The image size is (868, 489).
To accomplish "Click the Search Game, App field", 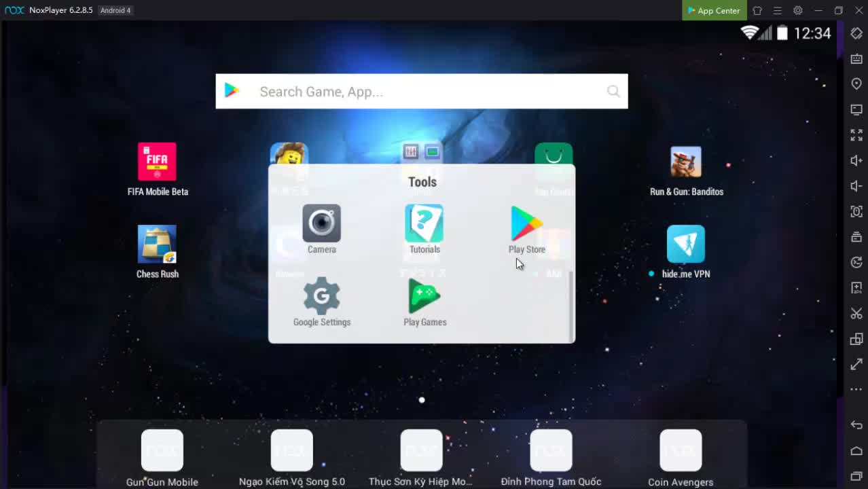I will click(x=422, y=91).
